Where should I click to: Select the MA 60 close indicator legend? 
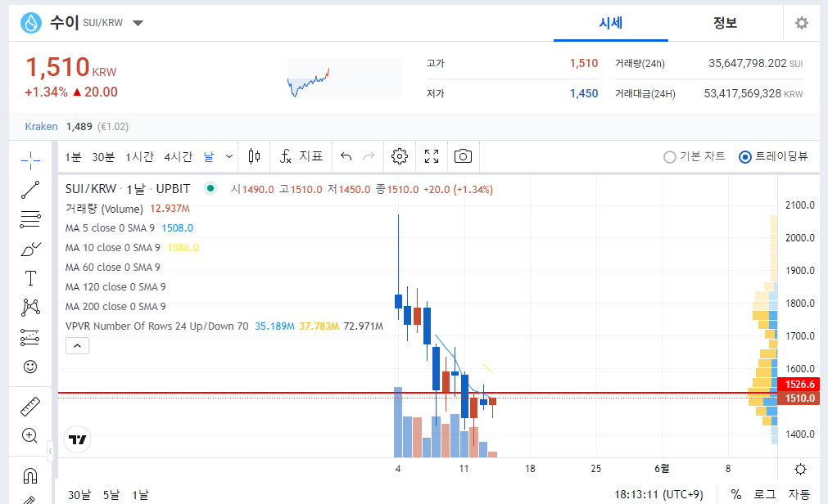(x=112, y=267)
